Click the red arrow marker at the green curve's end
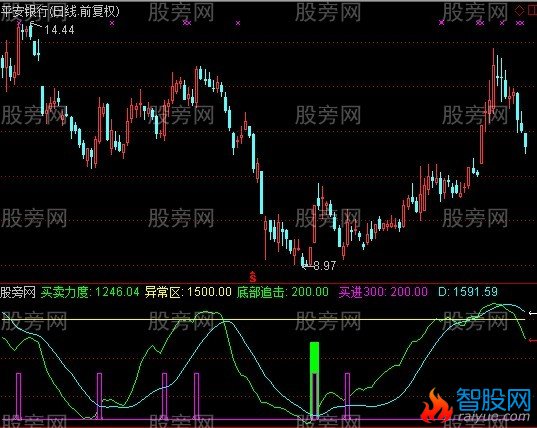The height and width of the screenshot is (428, 537). 533,340
